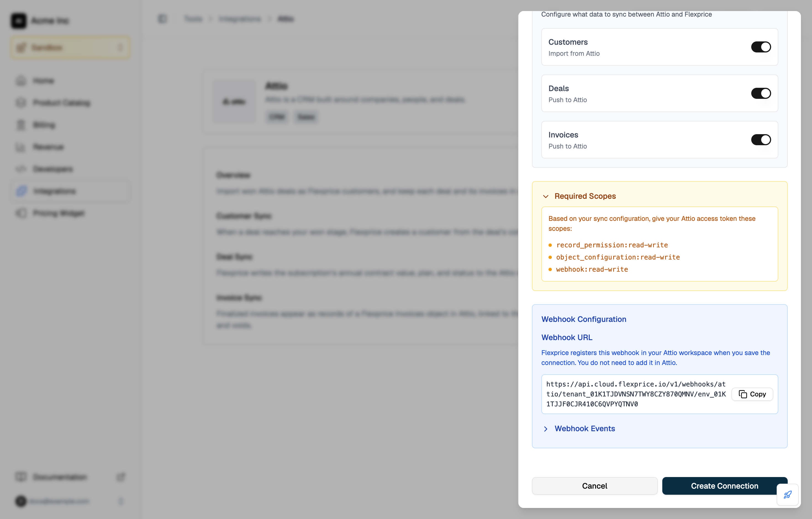This screenshot has height=519, width=812.
Task: Toggle the sidebar panel icon
Action: [162, 19]
